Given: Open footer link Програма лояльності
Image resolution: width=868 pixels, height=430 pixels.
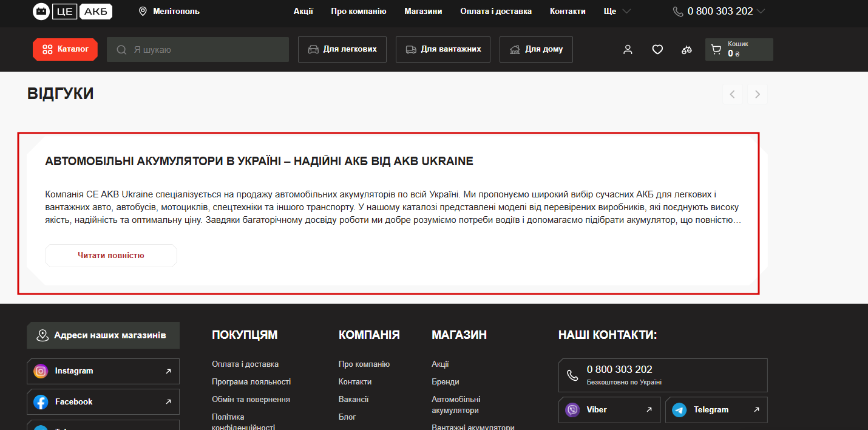Looking at the screenshot, I should [251, 382].
